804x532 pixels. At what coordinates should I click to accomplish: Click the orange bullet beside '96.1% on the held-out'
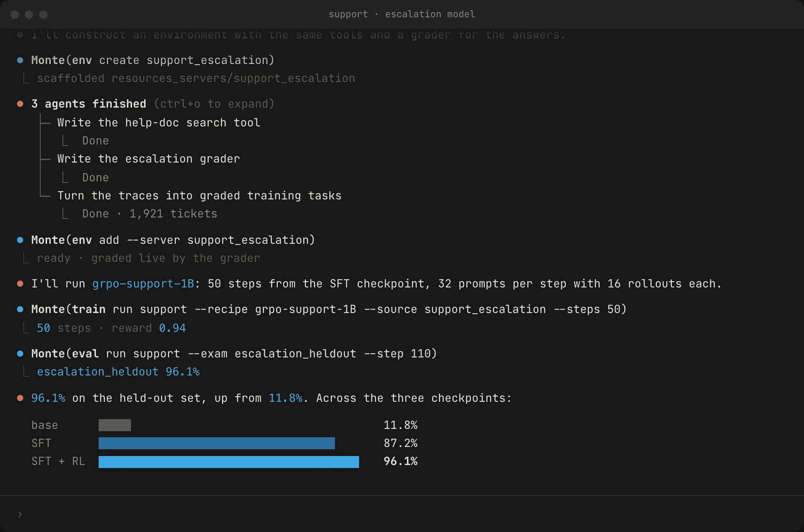click(20, 398)
